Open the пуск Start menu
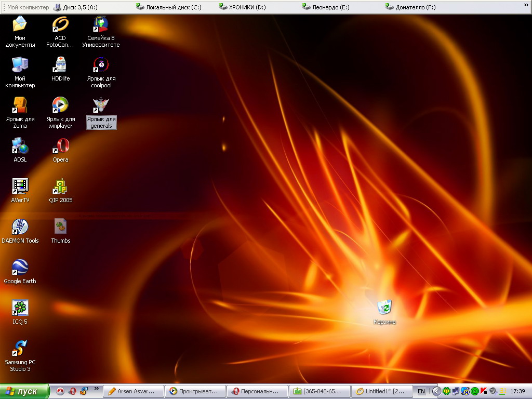Viewport: 532px width, 399px height. [25, 391]
